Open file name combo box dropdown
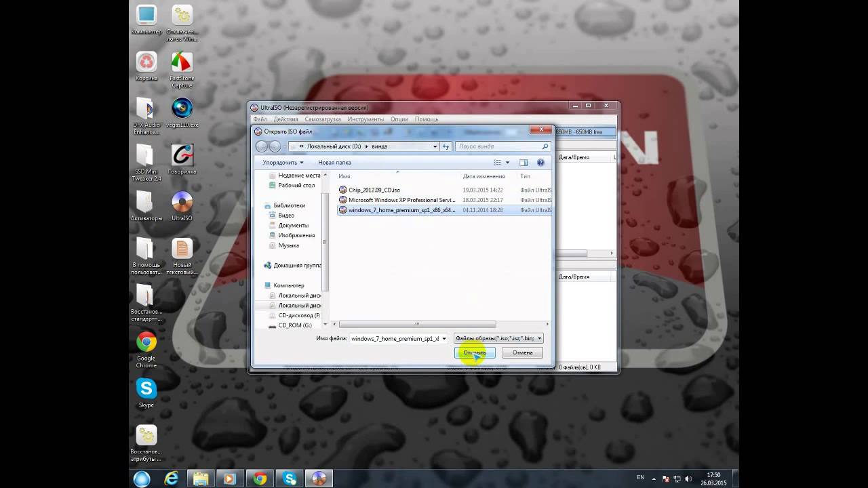Viewport: 868px width, 488px height. pyautogui.click(x=444, y=338)
